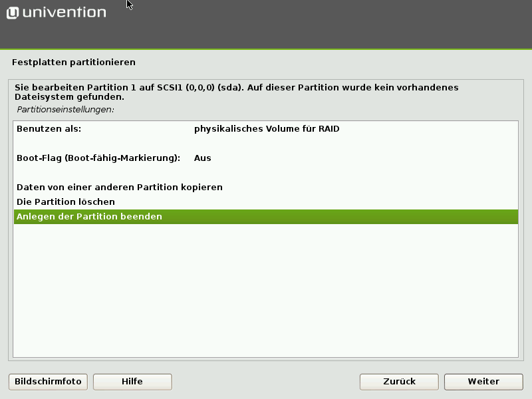This screenshot has width=532, height=399.
Task: Select the Boot-Flag (Boot-fähig-Markierung) setting
Action: [x=266, y=158]
